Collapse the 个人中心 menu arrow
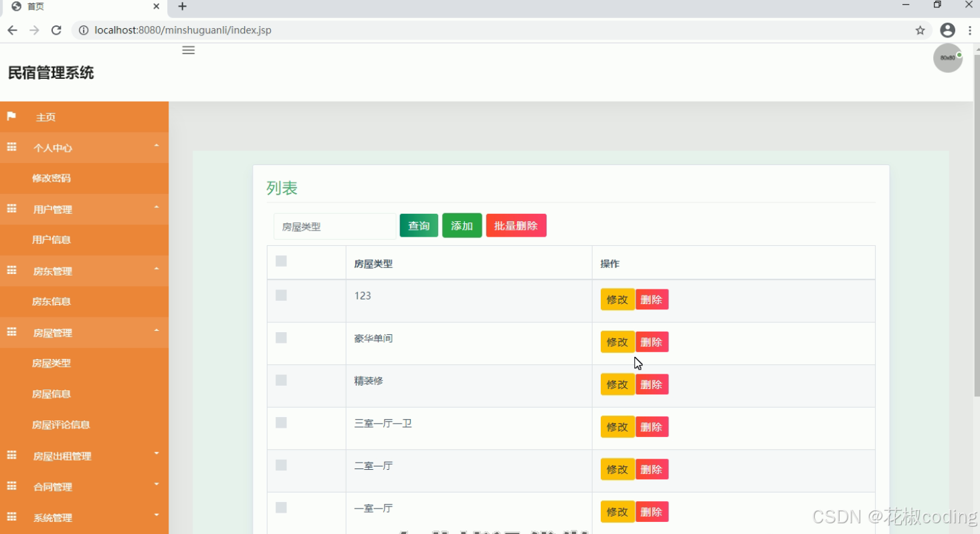The width and height of the screenshot is (980, 534). [157, 145]
